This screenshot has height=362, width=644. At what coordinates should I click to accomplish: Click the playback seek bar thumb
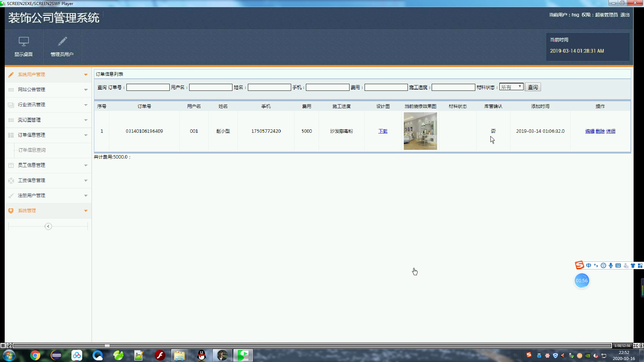tap(107, 346)
